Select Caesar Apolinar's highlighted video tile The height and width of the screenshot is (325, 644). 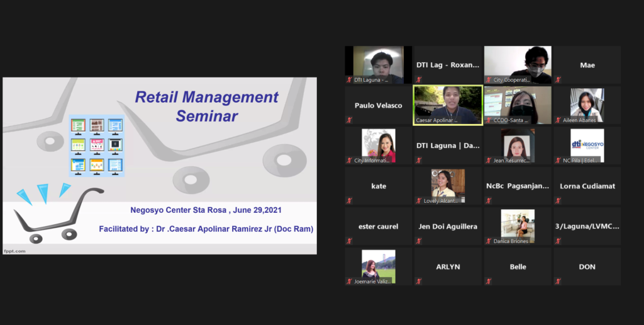pyautogui.click(x=448, y=105)
